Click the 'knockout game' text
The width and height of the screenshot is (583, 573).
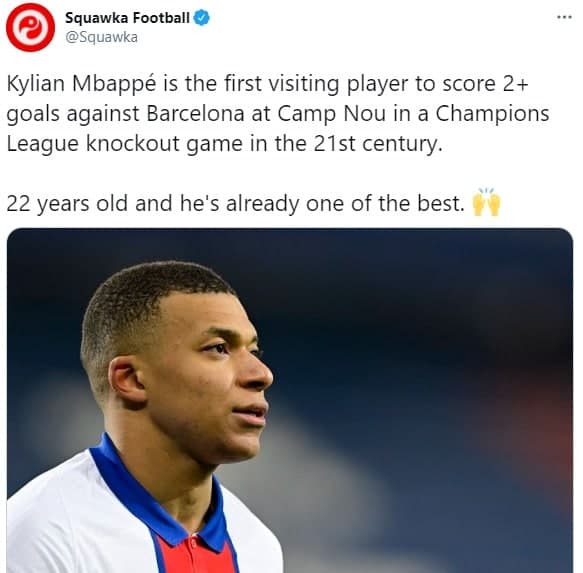(x=164, y=144)
